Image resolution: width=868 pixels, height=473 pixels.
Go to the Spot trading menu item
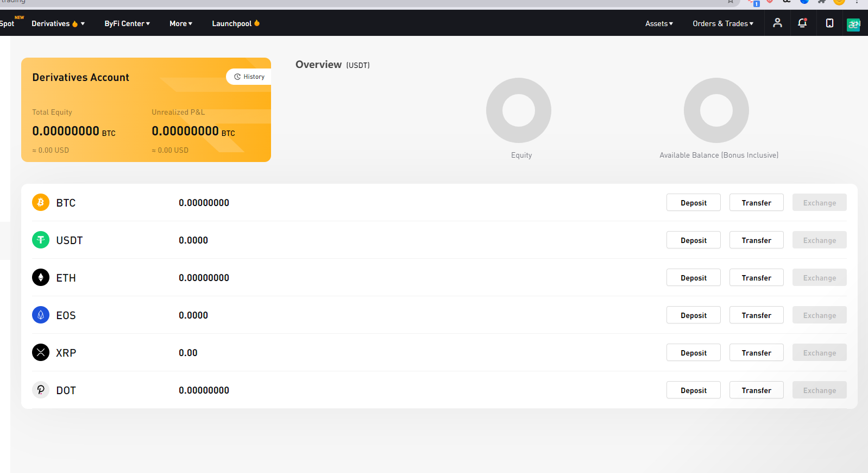pyautogui.click(x=8, y=23)
